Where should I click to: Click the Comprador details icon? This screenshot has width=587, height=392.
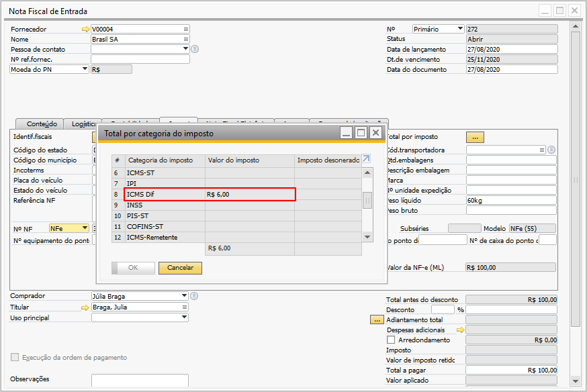coord(194,296)
